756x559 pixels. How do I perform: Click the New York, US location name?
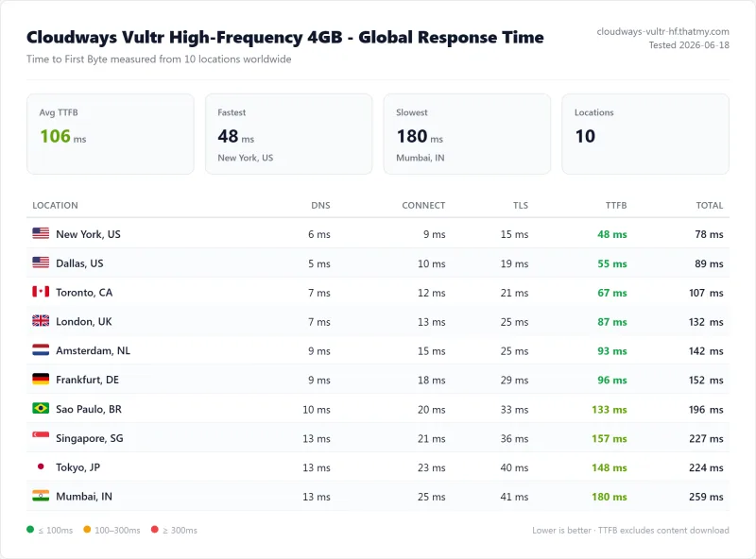tap(88, 234)
